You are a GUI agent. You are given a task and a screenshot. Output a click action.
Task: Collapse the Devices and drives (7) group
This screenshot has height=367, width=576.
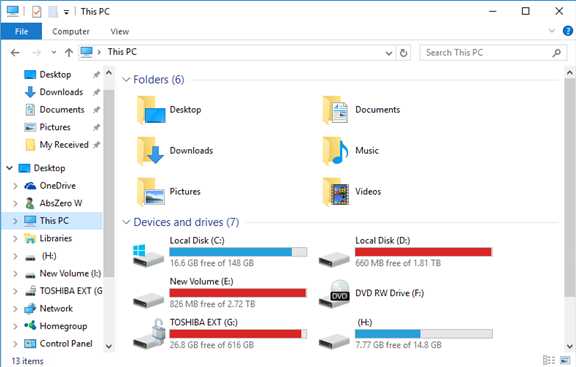point(126,222)
